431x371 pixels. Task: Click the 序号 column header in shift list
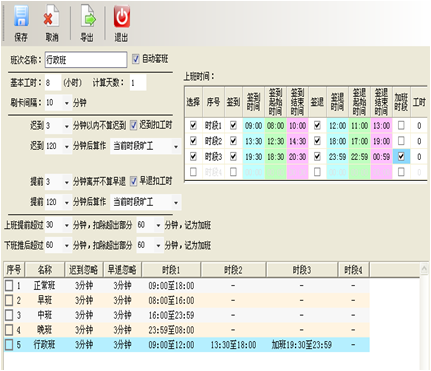tap(14, 270)
